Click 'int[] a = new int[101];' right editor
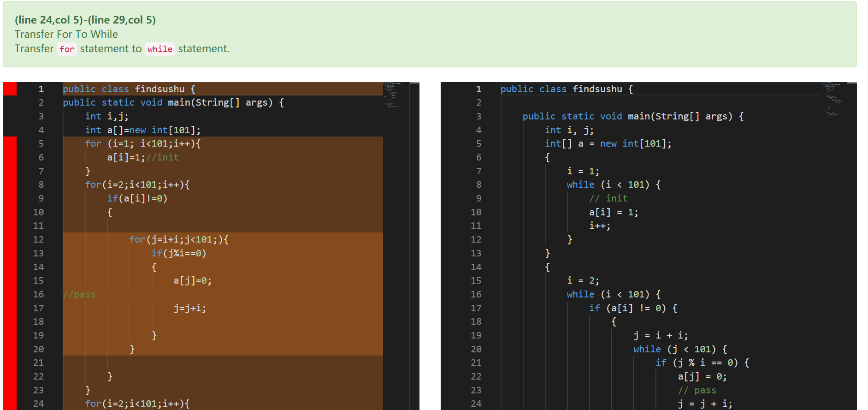The width and height of the screenshot is (868, 410). [608, 143]
